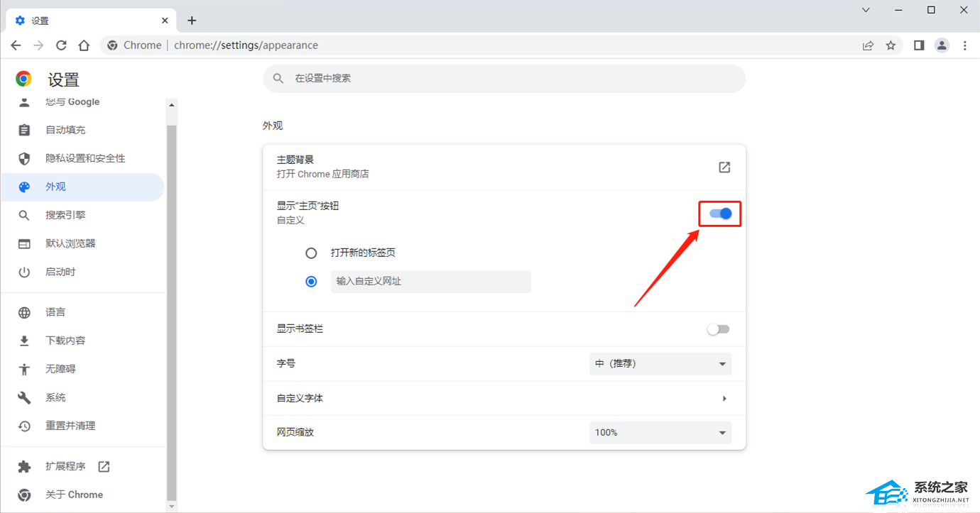
Task: Click the 重置并清理 restore icon
Action: [x=24, y=426]
